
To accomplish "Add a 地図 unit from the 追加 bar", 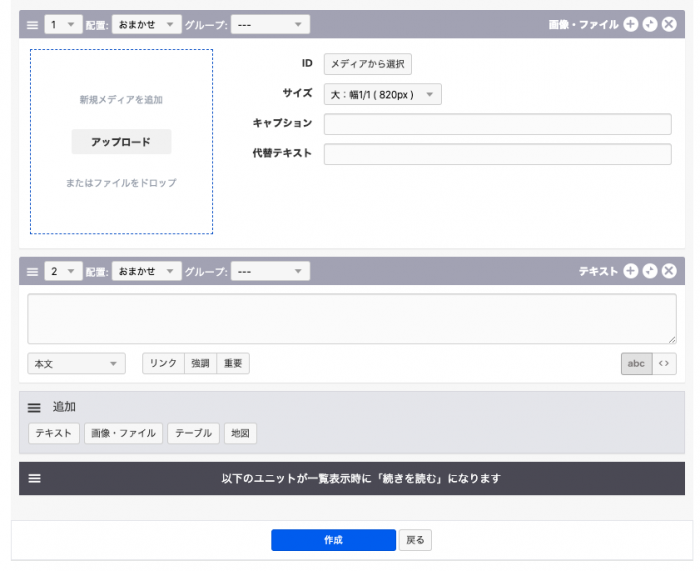I will 240,433.
